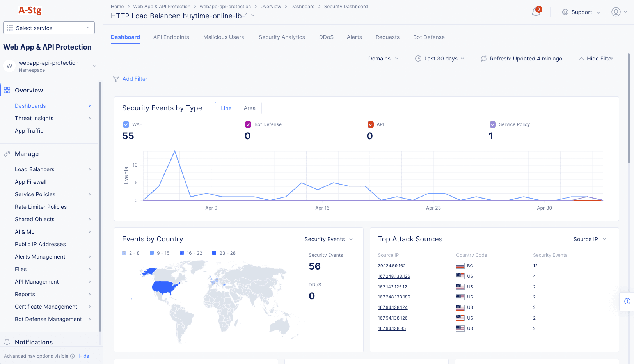
Task: Open the Select service dropdown
Action: click(49, 28)
